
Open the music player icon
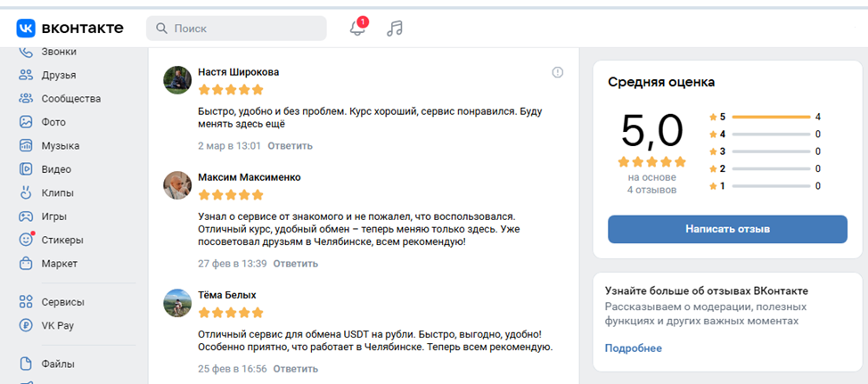point(395,29)
